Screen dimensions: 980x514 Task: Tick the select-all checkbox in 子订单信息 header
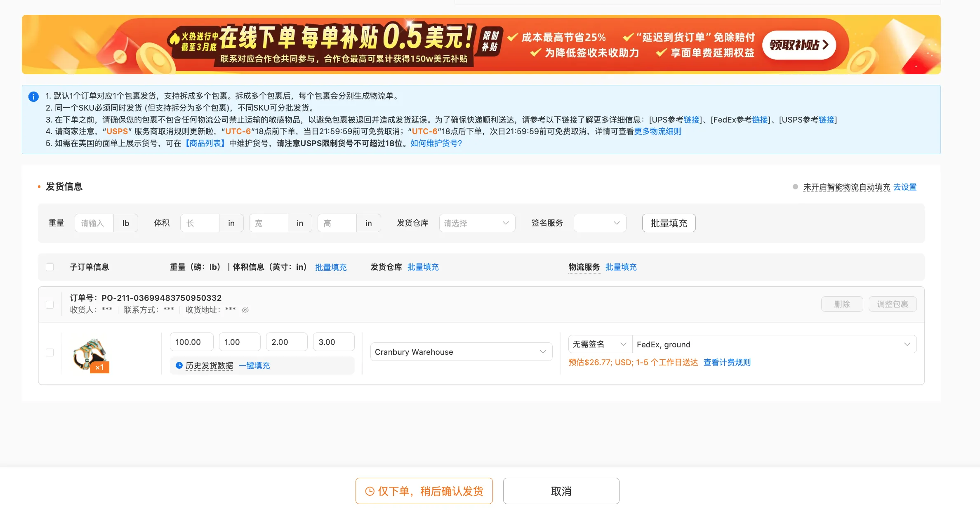click(x=50, y=267)
